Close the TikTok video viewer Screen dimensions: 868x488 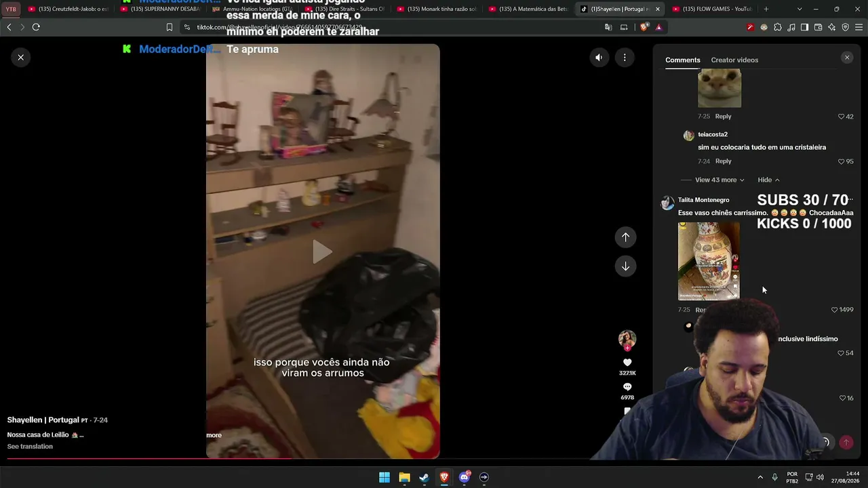coord(21,58)
